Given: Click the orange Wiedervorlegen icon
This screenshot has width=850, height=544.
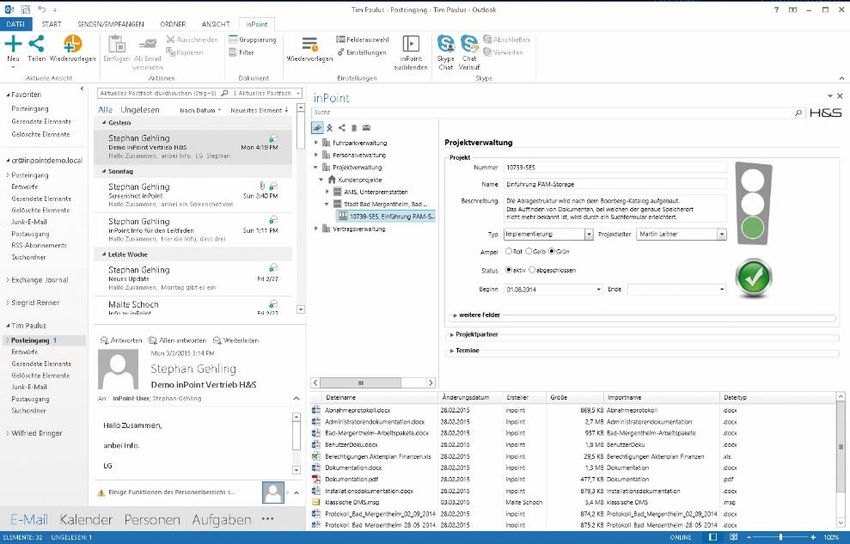Looking at the screenshot, I should tap(73, 43).
